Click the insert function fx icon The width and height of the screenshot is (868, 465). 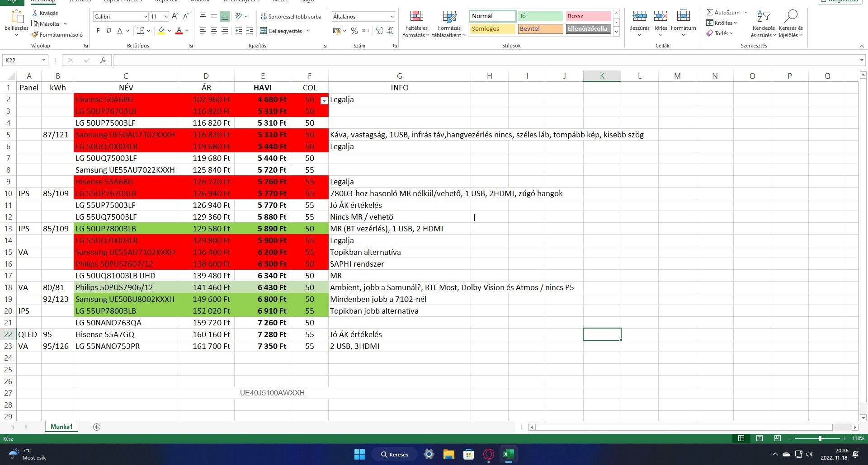coord(103,60)
